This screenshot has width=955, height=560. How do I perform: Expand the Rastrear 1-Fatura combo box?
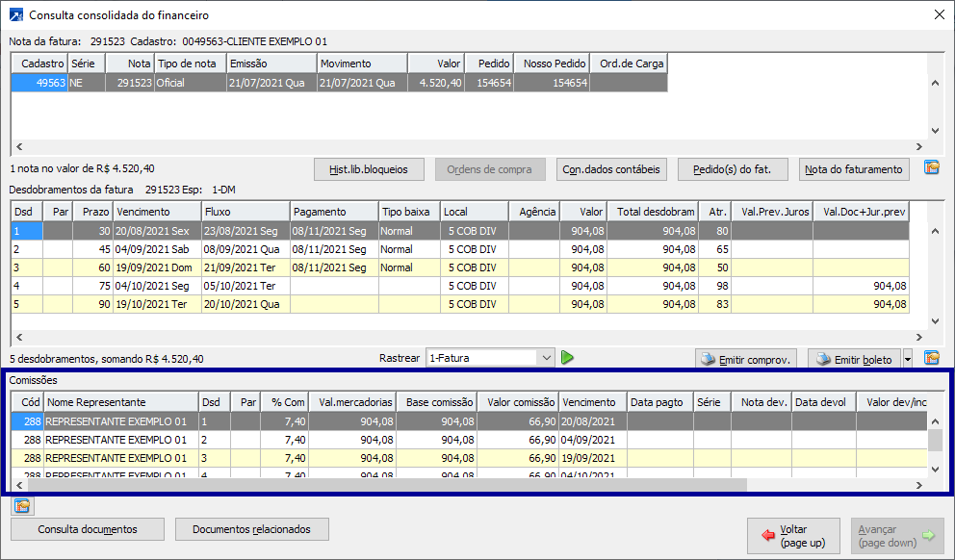coord(547,358)
